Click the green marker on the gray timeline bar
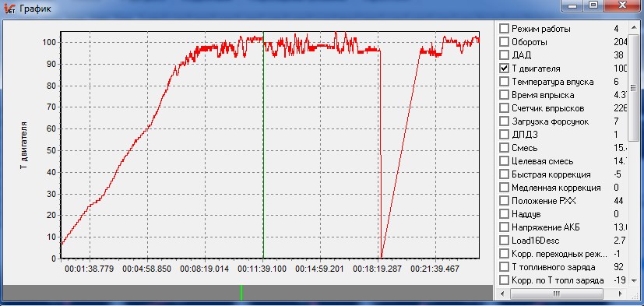Image resolution: width=644 pixels, height=306 pixels. [x=241, y=293]
